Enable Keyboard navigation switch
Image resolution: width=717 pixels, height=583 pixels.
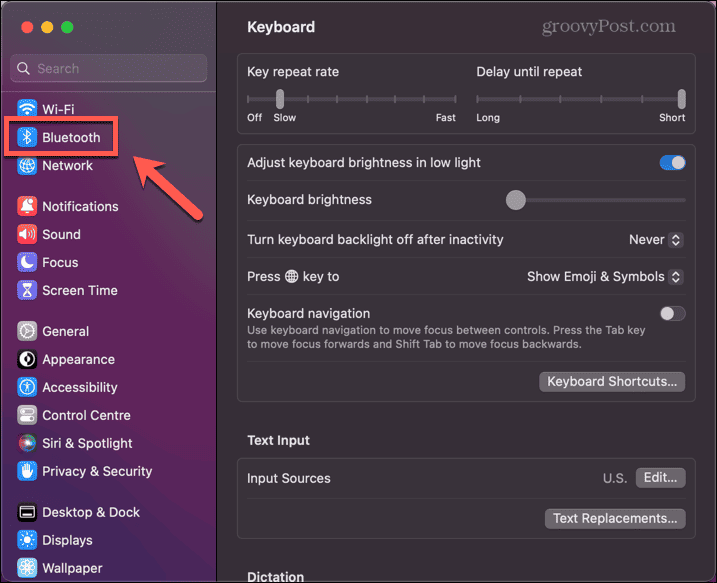coord(672,313)
